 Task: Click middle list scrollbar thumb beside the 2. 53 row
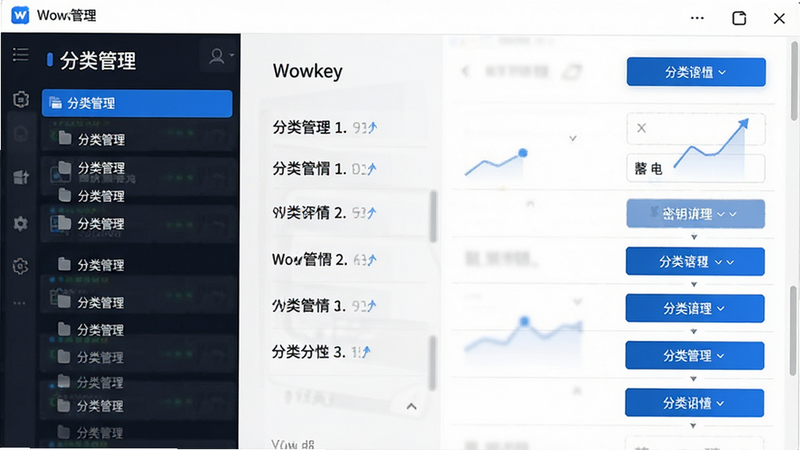pos(433,216)
